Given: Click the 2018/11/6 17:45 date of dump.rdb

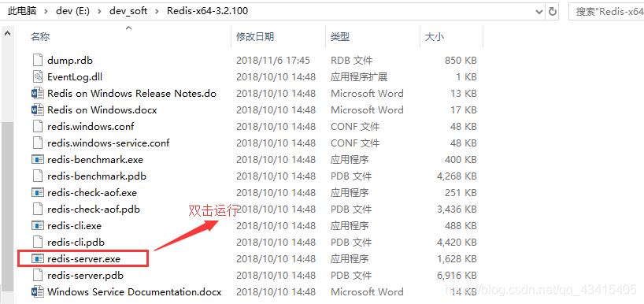Looking at the screenshot, I should [272, 61].
